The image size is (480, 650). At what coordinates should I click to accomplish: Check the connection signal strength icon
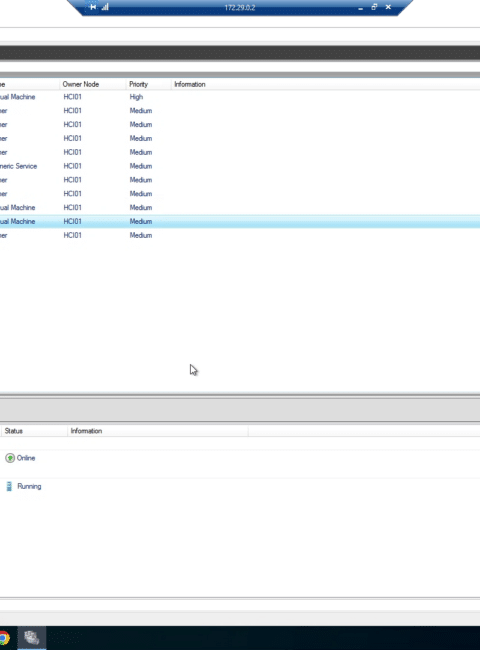(105, 7)
